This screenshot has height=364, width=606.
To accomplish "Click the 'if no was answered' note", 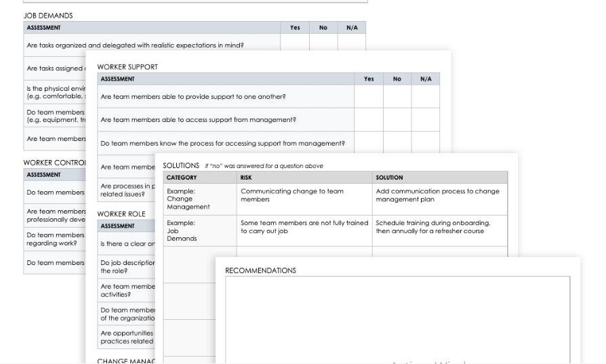I will point(264,166).
